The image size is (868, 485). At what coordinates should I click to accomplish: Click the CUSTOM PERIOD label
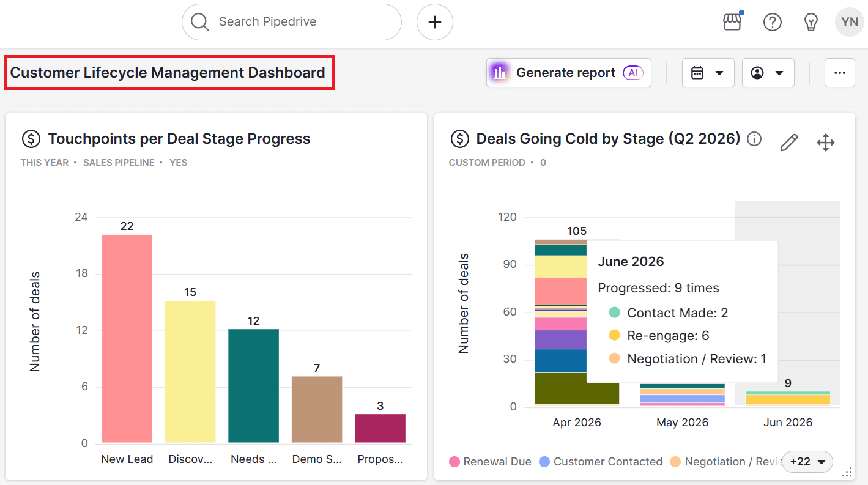click(x=487, y=163)
